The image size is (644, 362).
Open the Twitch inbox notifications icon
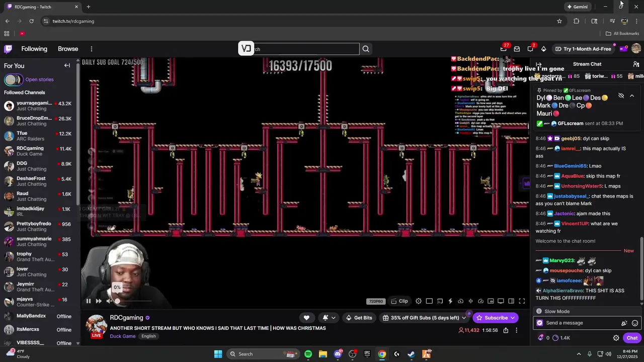pos(517,49)
